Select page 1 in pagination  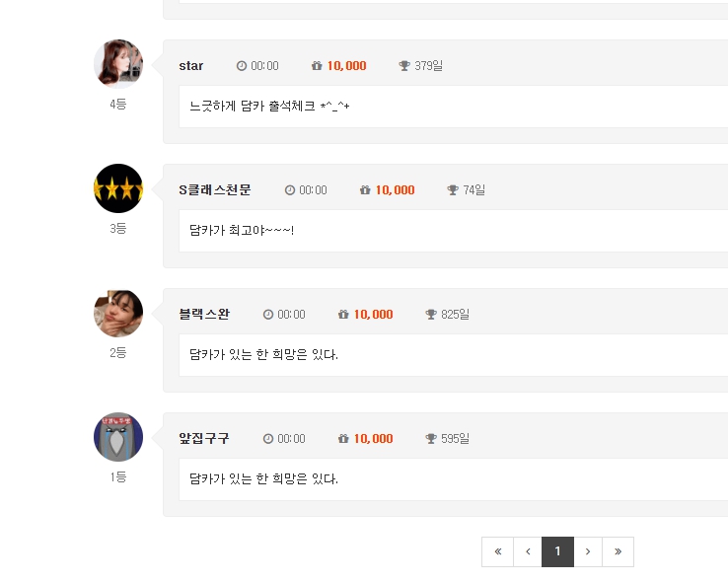tap(557, 551)
